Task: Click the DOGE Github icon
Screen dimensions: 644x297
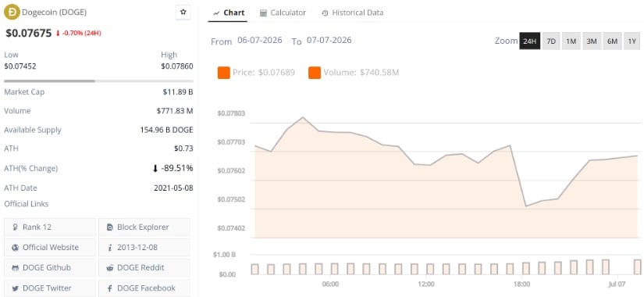Action: tap(15, 268)
